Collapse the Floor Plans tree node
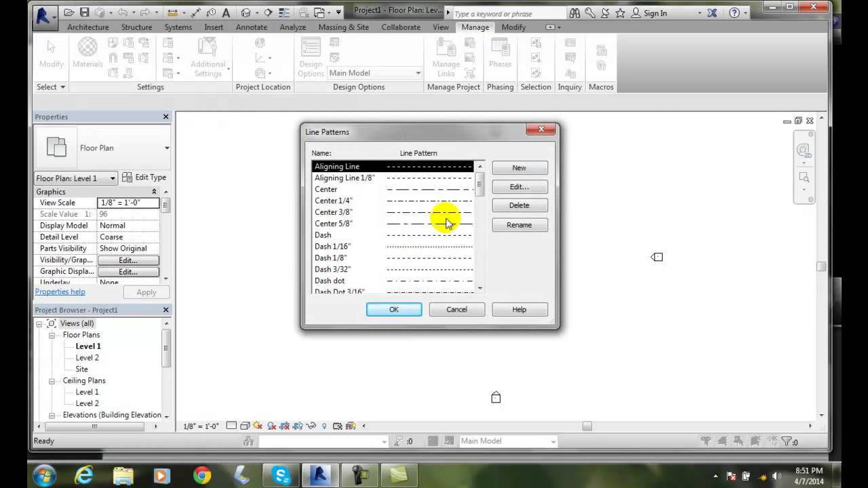Screen dimensions: 868x488 52,335
